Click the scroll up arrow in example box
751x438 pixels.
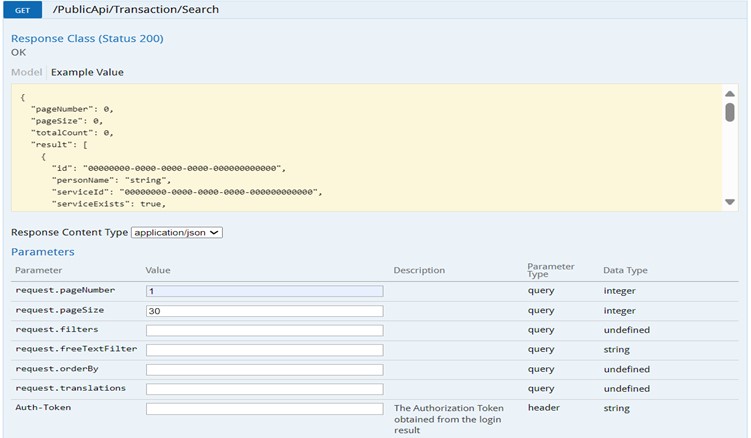pos(730,93)
